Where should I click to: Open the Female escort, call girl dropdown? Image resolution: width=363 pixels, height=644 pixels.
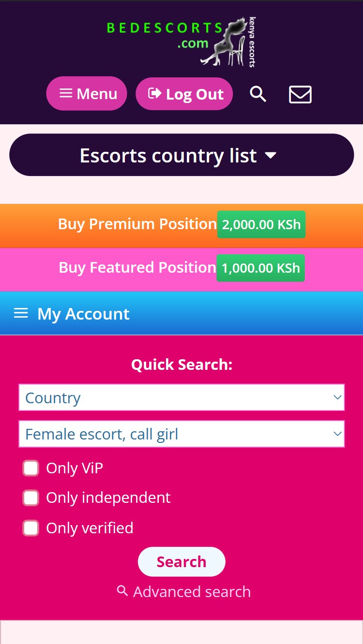coord(181,434)
